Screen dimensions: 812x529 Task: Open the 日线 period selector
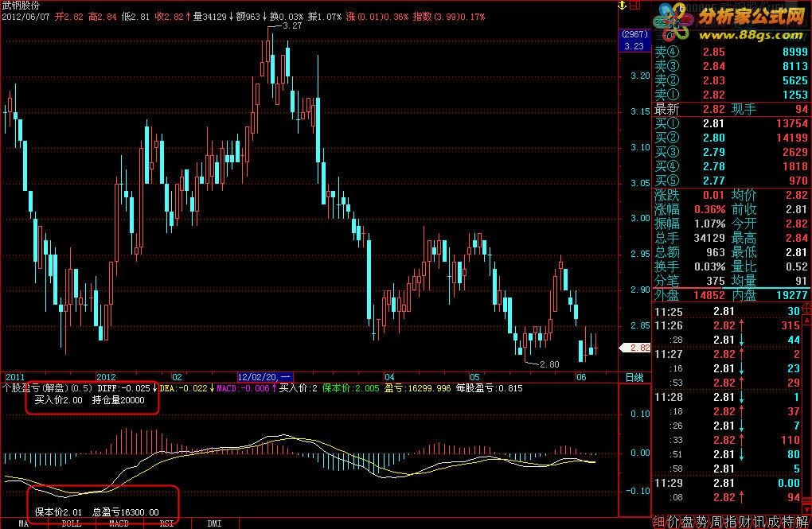tap(634, 377)
